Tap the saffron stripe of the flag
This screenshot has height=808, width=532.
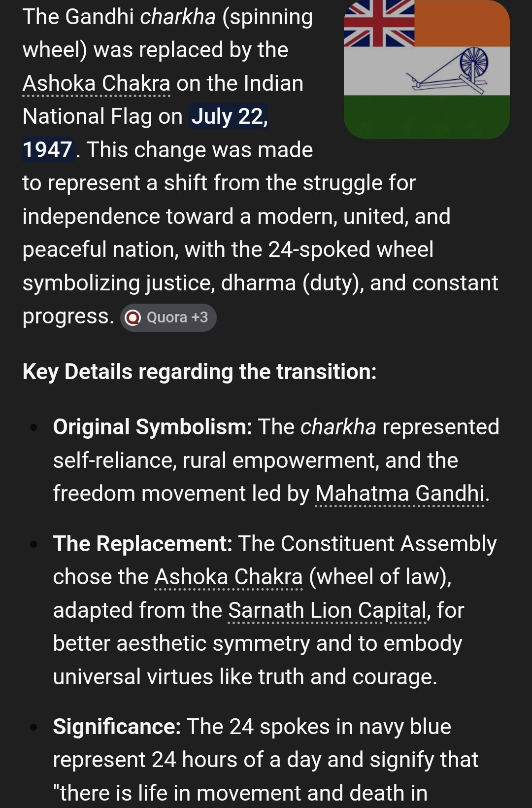(x=462, y=23)
